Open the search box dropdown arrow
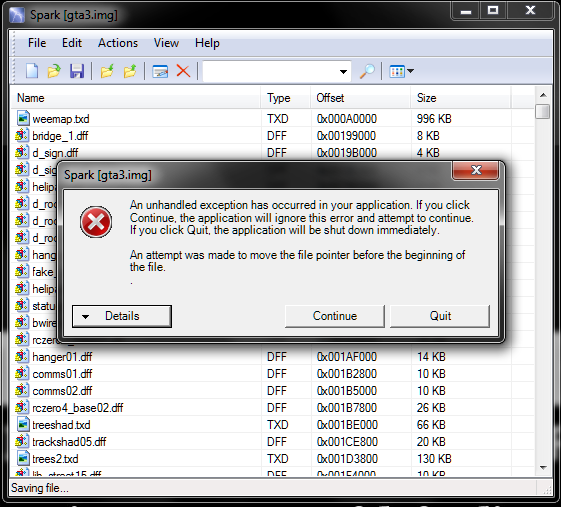The height and width of the screenshot is (507, 561). (x=343, y=72)
